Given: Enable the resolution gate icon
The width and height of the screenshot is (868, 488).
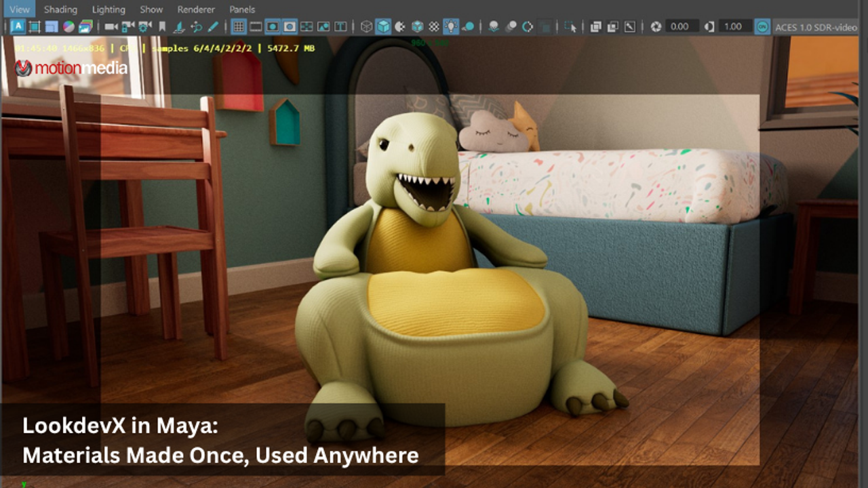Looking at the screenshot, I should [x=272, y=27].
